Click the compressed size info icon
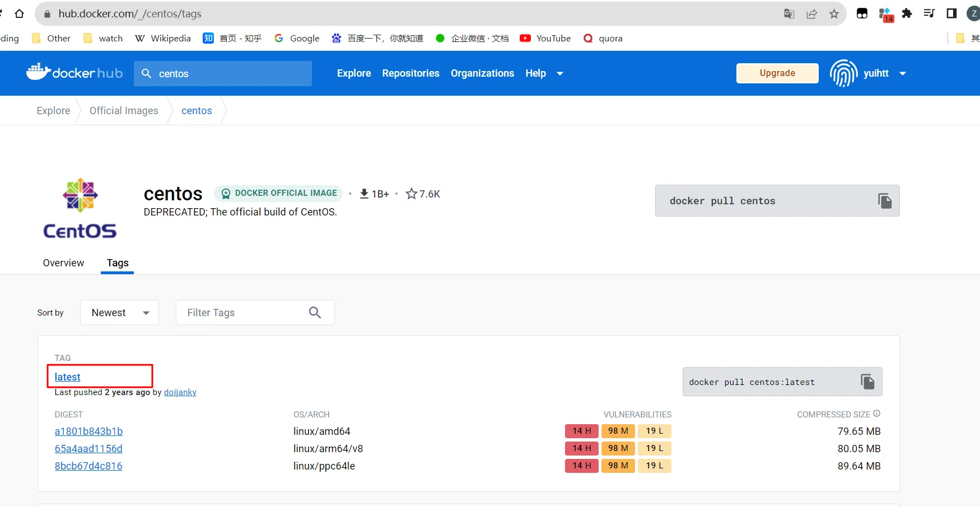 click(x=877, y=414)
